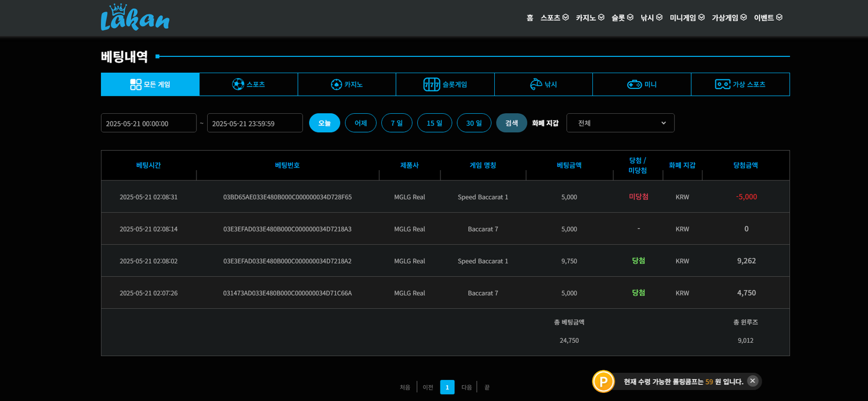Click the mini game controller icon
The width and height of the screenshot is (868, 401).
634,85
